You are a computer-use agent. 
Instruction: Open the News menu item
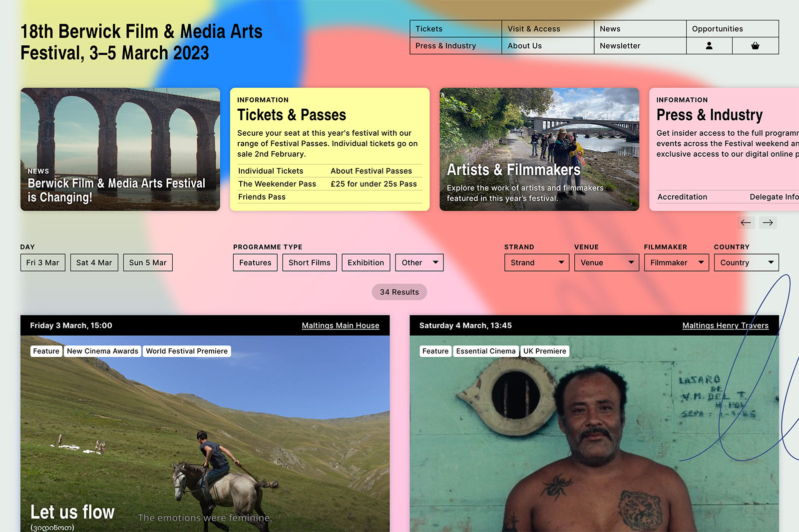(x=640, y=29)
